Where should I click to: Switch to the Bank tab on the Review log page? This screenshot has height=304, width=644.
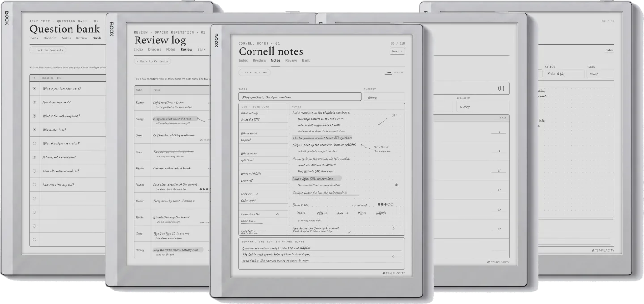(x=201, y=50)
